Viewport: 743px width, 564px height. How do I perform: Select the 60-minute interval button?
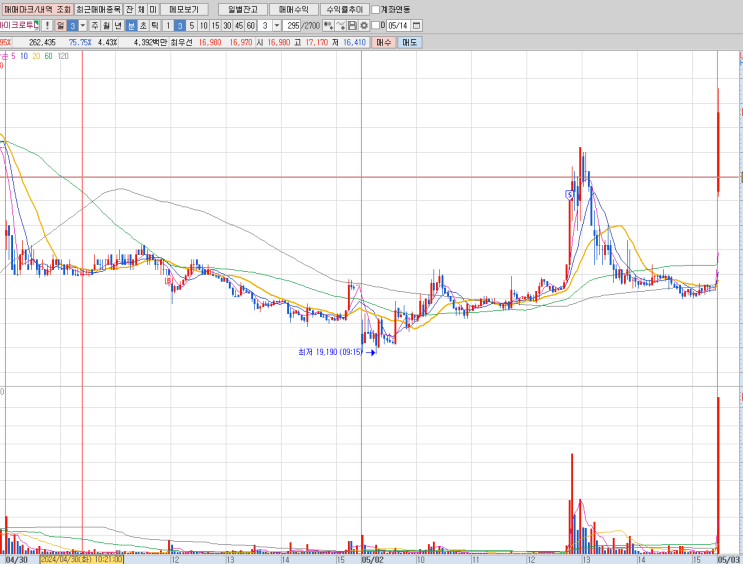251,25
